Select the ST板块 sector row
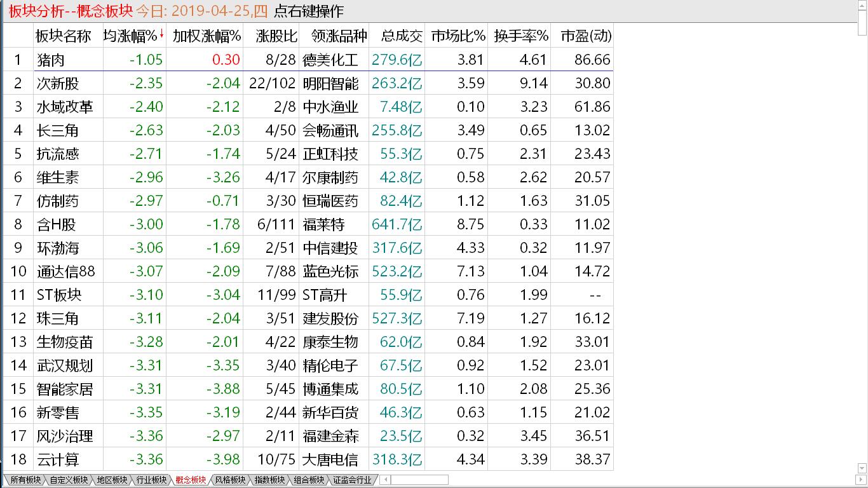The image size is (868, 488). click(x=308, y=295)
